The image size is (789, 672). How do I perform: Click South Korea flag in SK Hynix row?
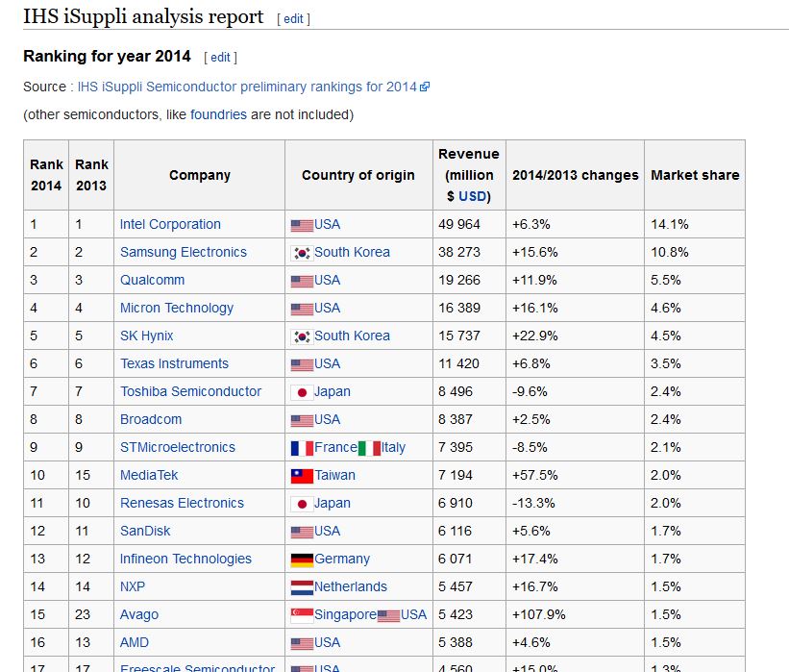click(x=302, y=336)
